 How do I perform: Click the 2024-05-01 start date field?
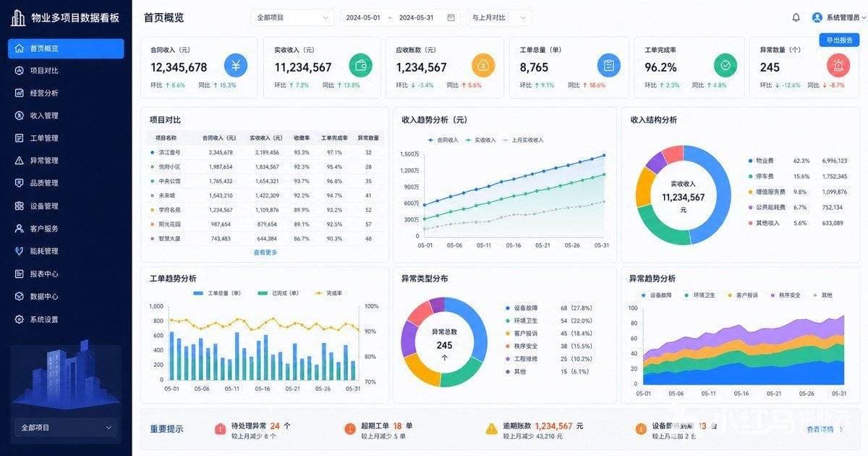(363, 17)
